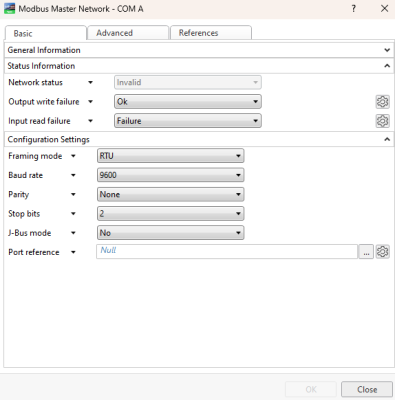Screen dimensions: 395x400
Task: Collapse the Status Information section
Action: pos(199,66)
